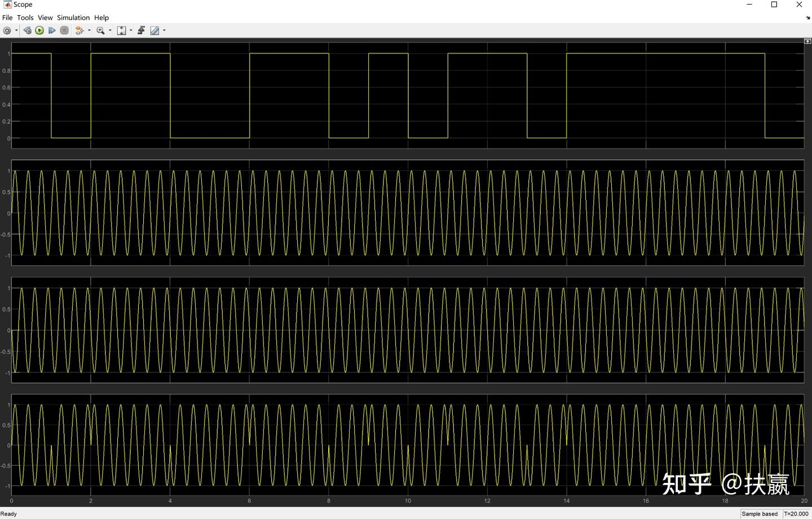Activate the Zoom tool
This screenshot has height=519, width=812.
pos(100,30)
